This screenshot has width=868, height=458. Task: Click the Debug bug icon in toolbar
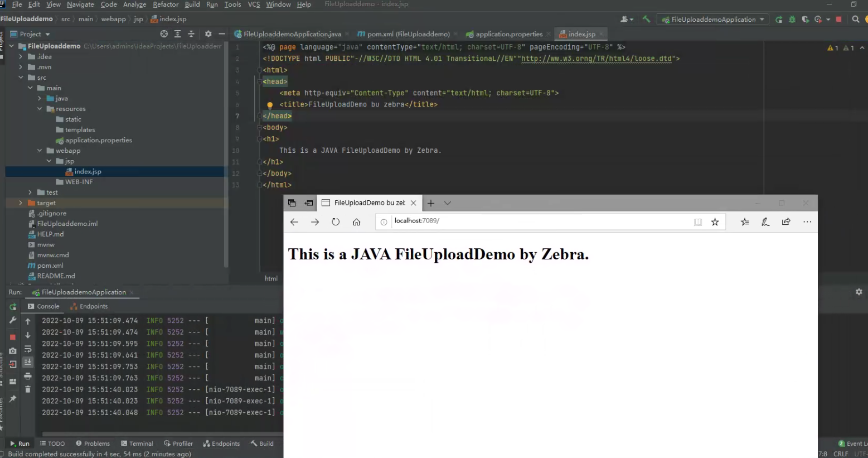(792, 20)
